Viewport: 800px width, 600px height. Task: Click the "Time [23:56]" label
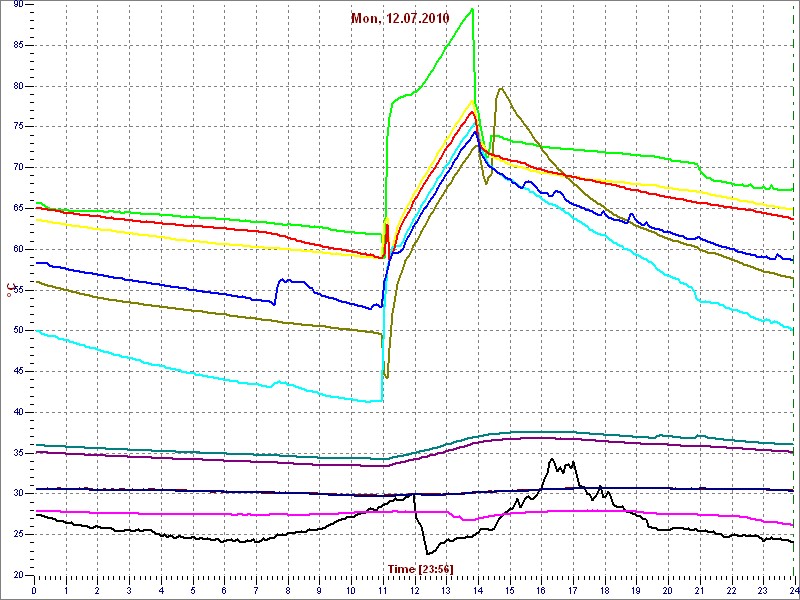coord(420,568)
